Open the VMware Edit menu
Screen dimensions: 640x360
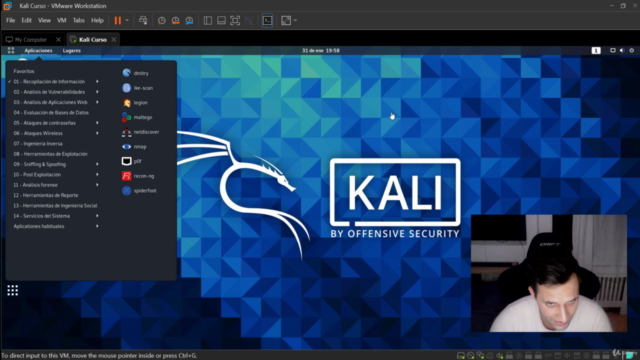[27, 20]
